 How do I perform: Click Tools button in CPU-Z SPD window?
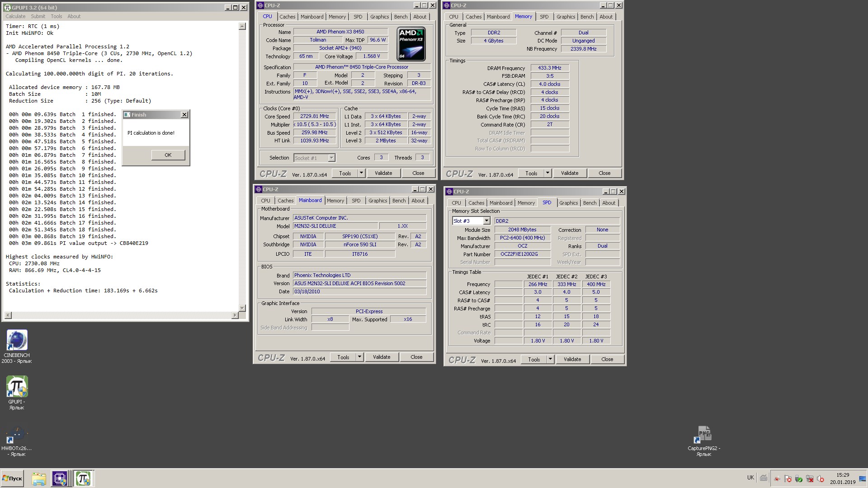[x=534, y=359]
